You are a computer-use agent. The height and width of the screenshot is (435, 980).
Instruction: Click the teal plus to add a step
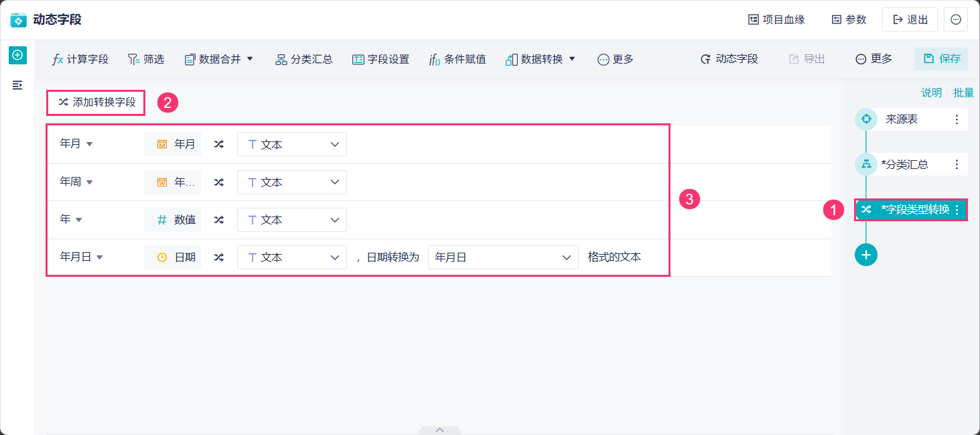click(x=866, y=255)
